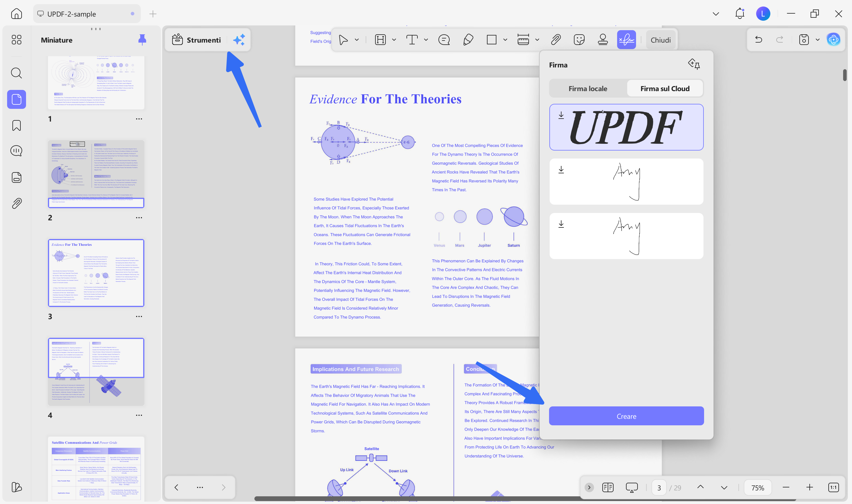Toggle the Miniature panel pin
852x504 pixels.
pos(142,40)
